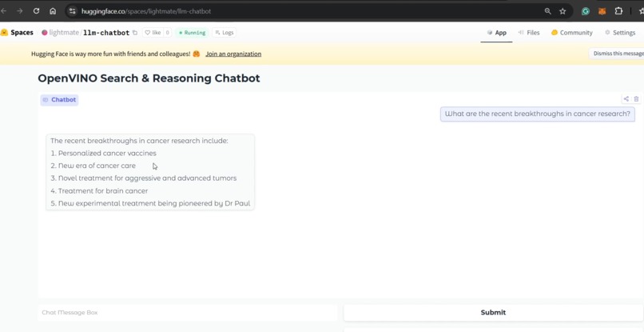Submit the chat message
The image size is (644, 332).
click(x=493, y=312)
